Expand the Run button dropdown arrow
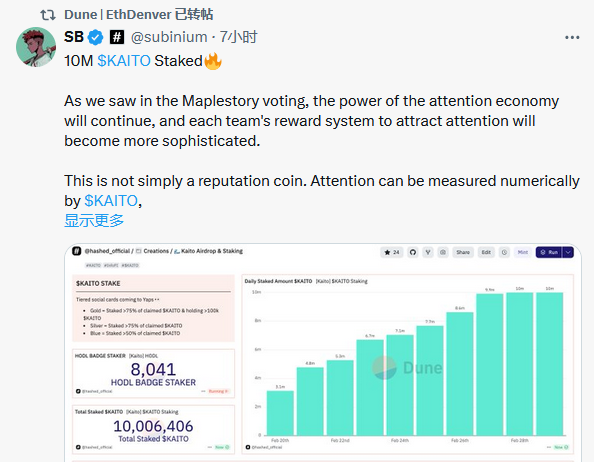This screenshot has width=594, height=462. pyautogui.click(x=568, y=252)
